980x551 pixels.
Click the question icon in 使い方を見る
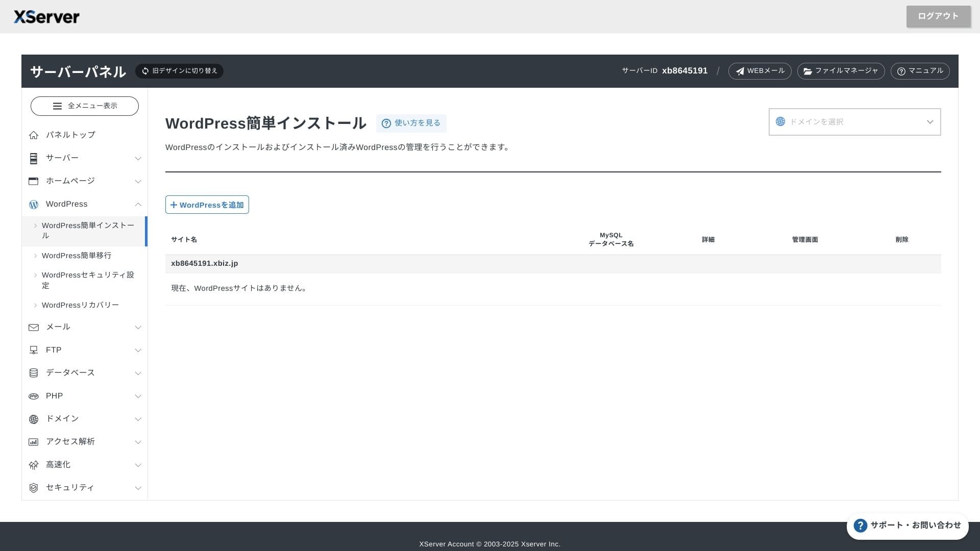pos(386,123)
